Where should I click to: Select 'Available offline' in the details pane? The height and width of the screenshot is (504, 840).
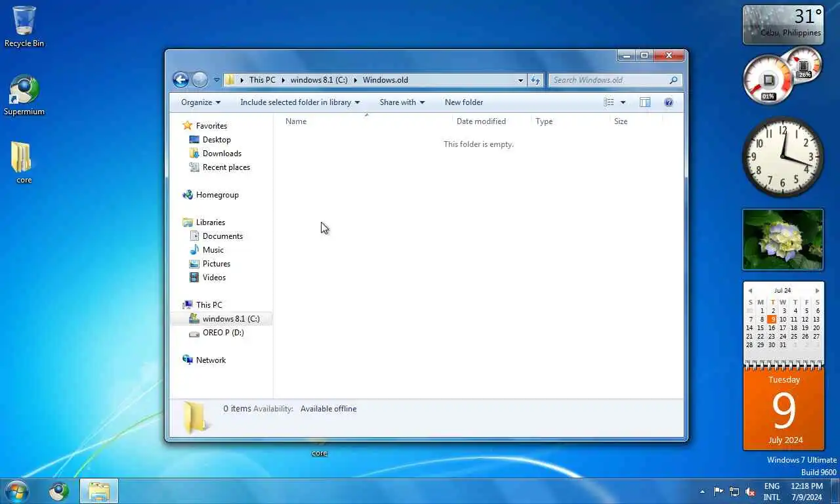pyautogui.click(x=328, y=409)
